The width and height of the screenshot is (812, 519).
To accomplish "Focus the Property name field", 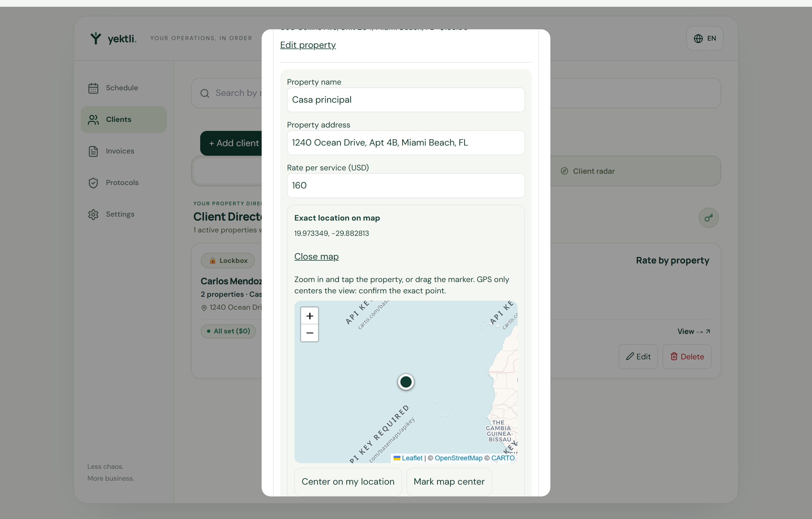I will coord(406,100).
